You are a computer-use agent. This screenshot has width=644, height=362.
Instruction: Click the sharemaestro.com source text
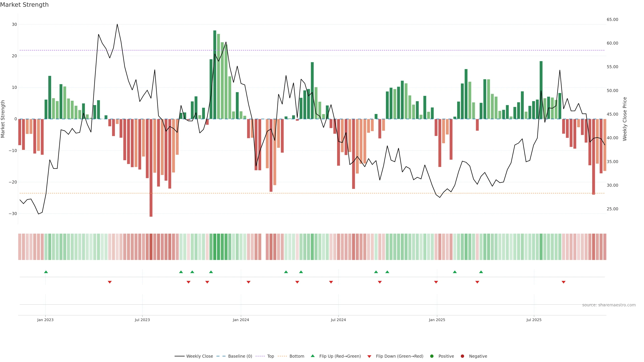click(x=609, y=305)
